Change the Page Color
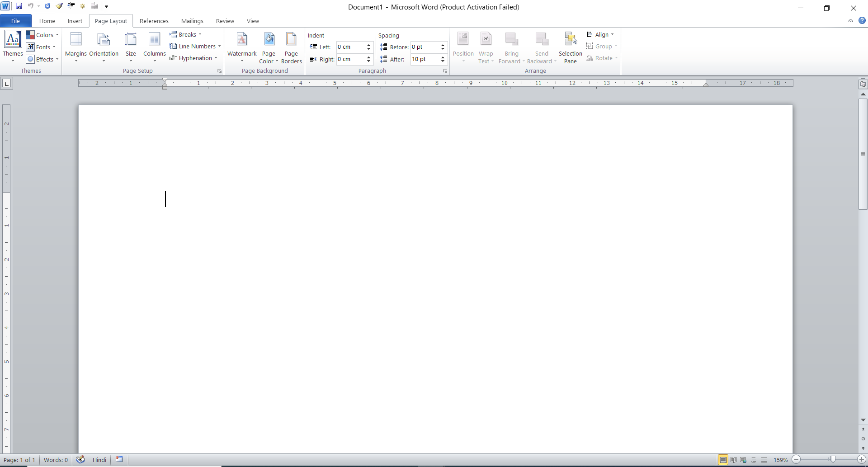868x467 pixels. coord(269,47)
